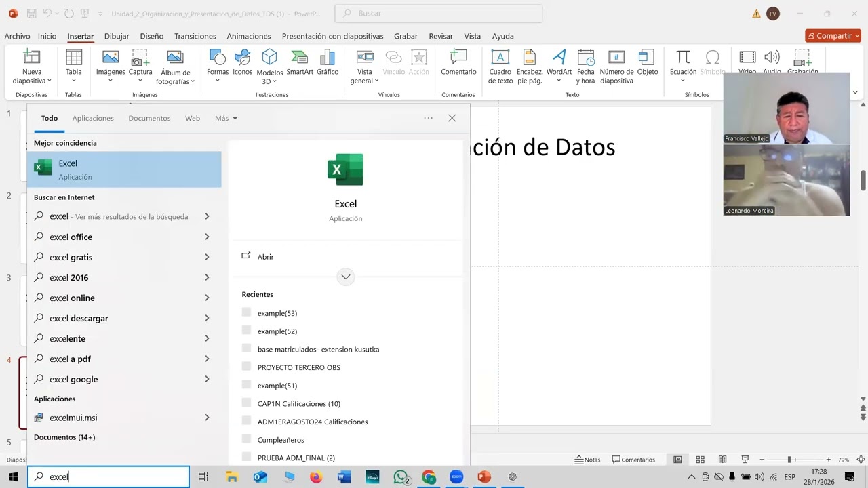Open recent file PROYECTO TERCERO OBS
Viewport: 868px width, 488px height.
[x=299, y=367]
